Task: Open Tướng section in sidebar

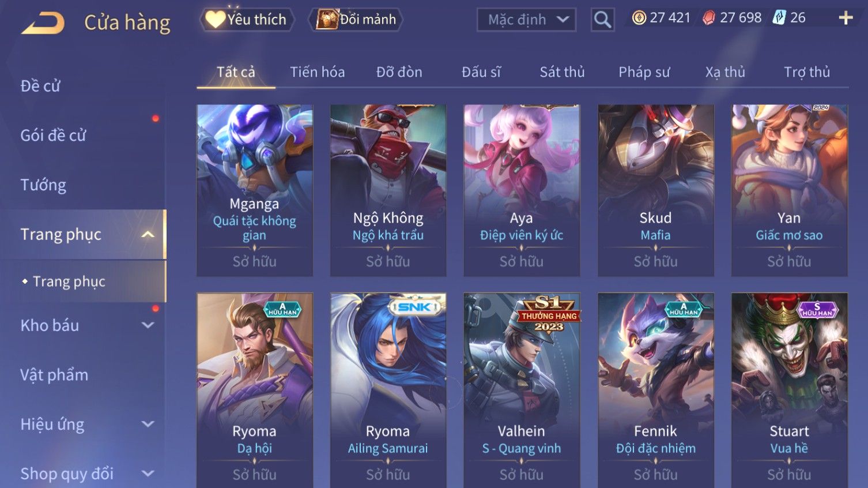Action: tap(43, 185)
